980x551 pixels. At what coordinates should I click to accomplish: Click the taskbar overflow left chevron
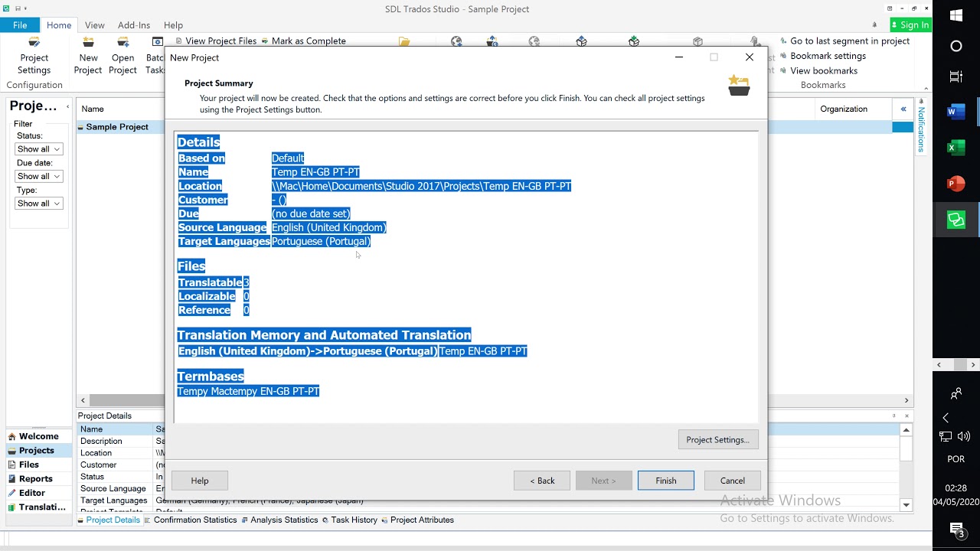(x=946, y=418)
